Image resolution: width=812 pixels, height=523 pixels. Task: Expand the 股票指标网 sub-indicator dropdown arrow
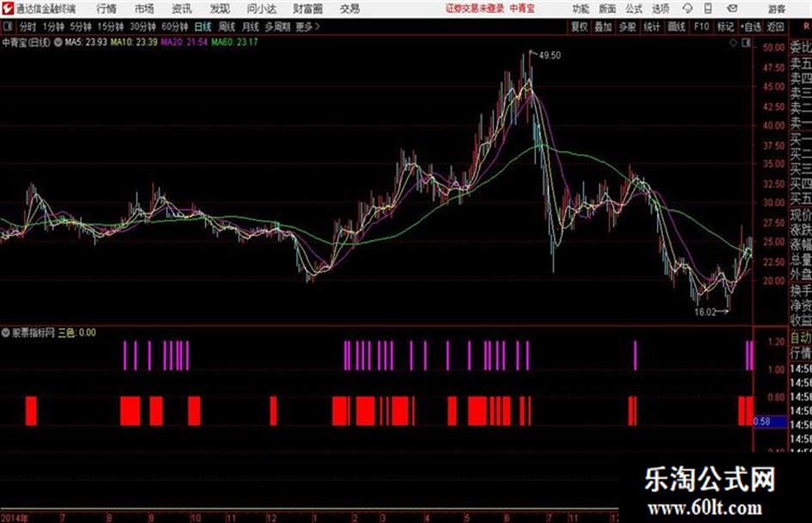coord(6,333)
